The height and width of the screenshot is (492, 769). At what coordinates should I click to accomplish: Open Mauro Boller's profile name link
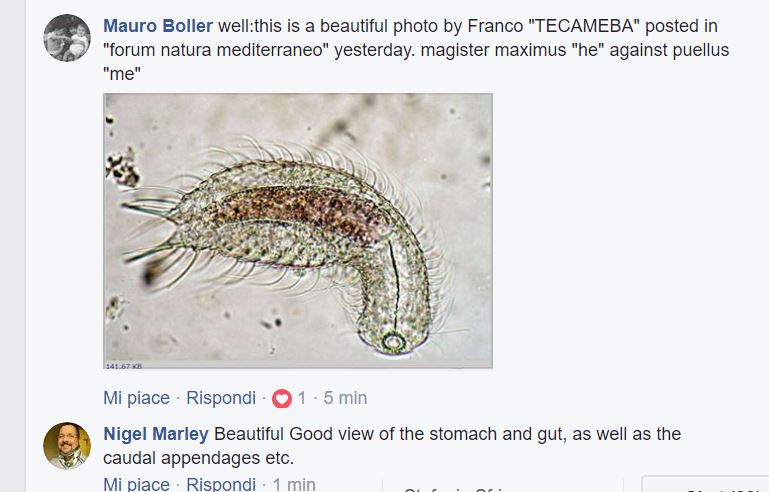pos(158,26)
